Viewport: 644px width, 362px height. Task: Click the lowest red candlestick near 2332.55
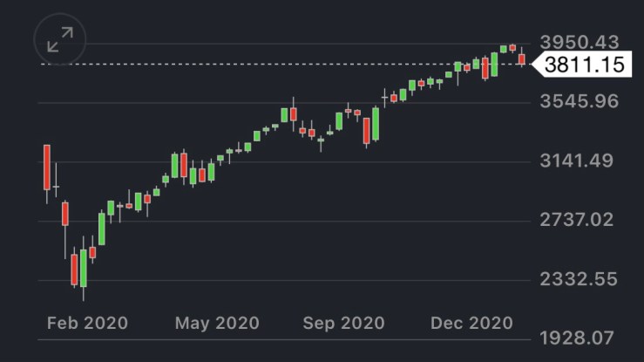coord(74,269)
